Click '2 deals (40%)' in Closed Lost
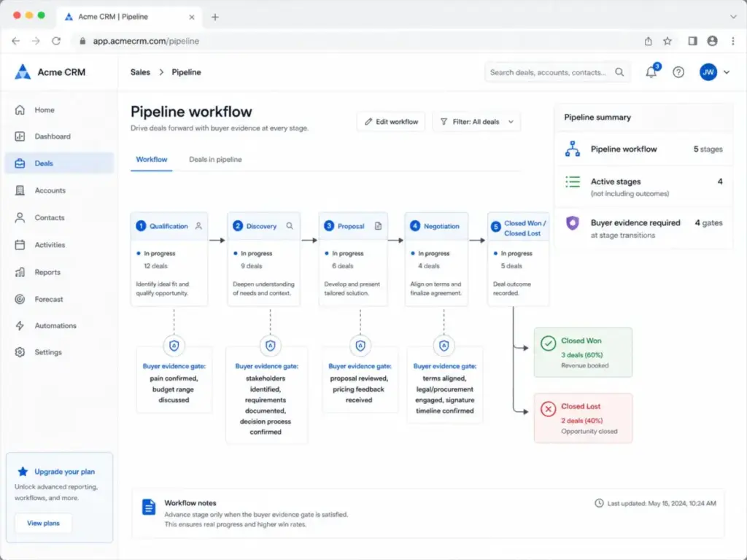Viewport: 747px width, 560px height. click(x=581, y=421)
